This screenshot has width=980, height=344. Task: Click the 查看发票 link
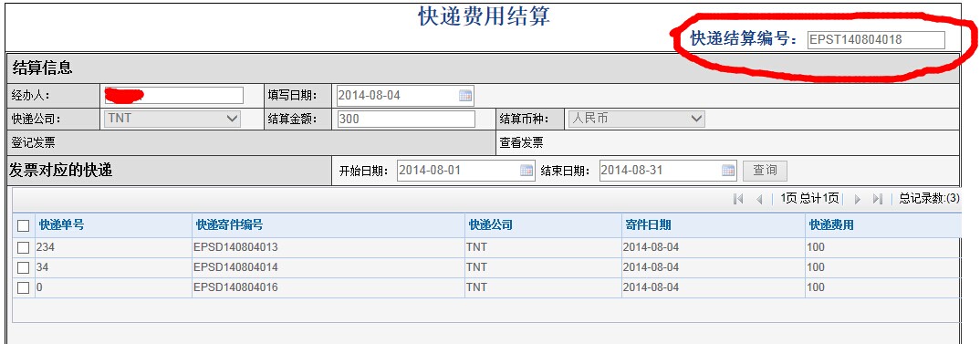tap(521, 142)
